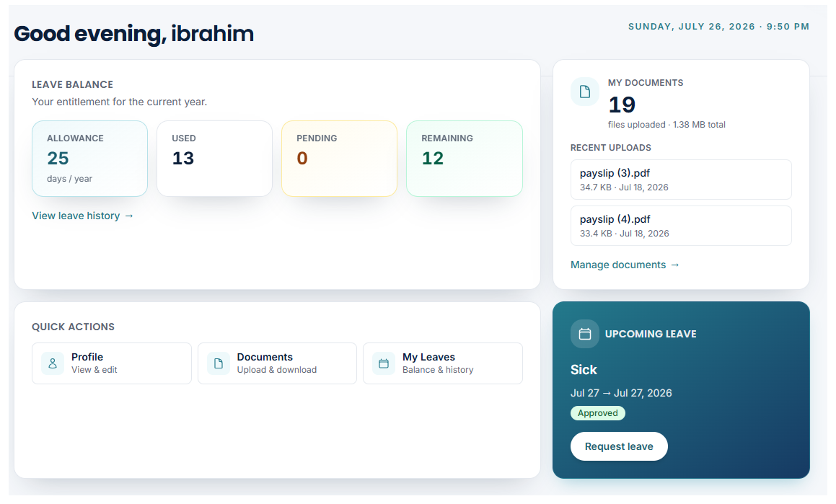This screenshot has width=836, height=504.
Task: Click the Profile person icon
Action: (52, 363)
